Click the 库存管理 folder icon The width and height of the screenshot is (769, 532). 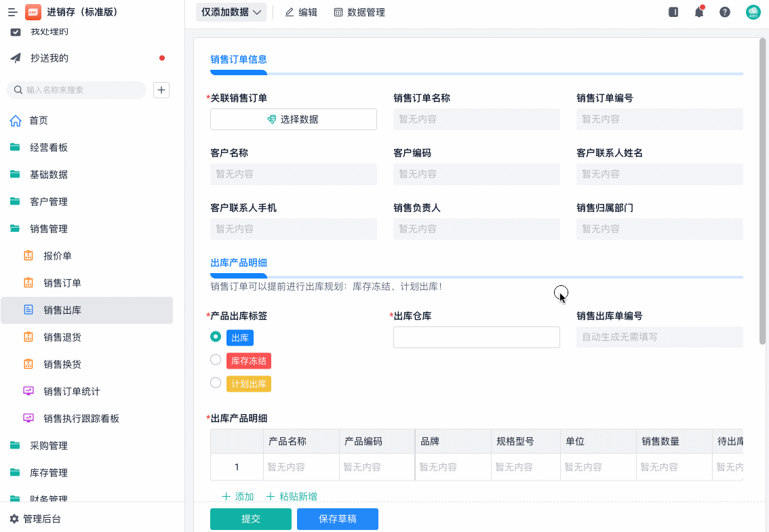point(15,472)
